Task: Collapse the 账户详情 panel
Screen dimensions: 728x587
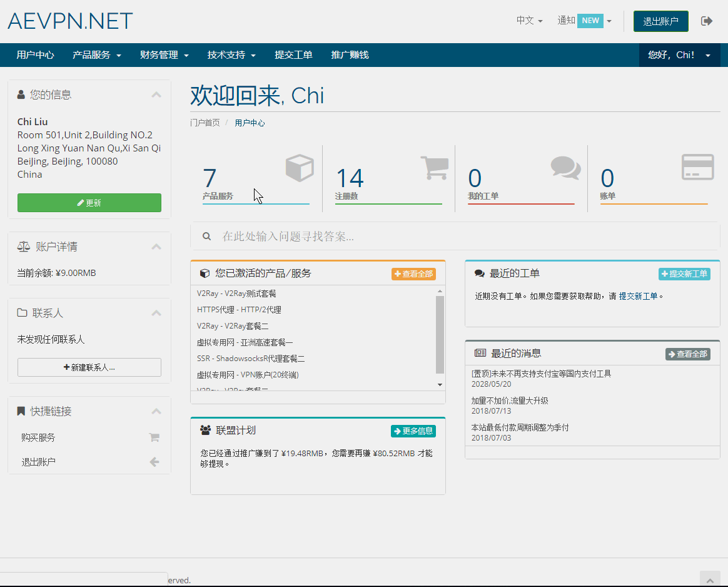Action: (156, 247)
